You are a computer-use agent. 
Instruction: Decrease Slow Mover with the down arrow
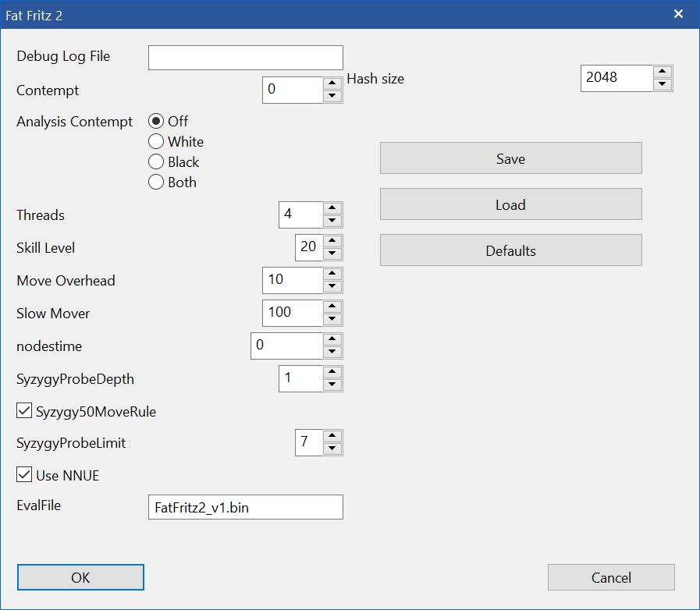[332, 320]
